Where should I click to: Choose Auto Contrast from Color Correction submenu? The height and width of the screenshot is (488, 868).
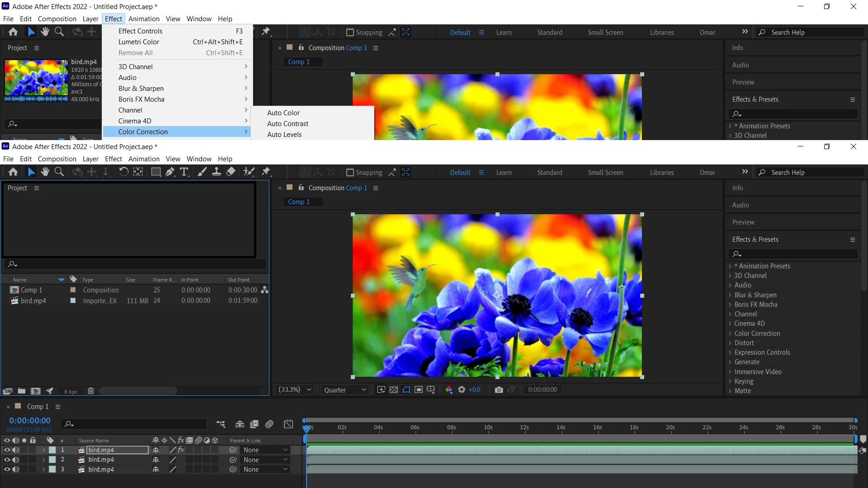pyautogui.click(x=288, y=124)
